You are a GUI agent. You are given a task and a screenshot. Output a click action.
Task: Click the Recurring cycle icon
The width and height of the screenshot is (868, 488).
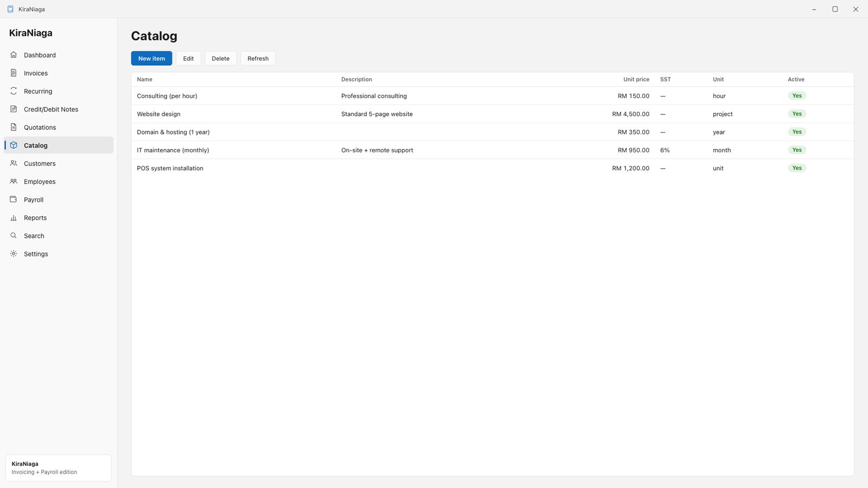14,91
